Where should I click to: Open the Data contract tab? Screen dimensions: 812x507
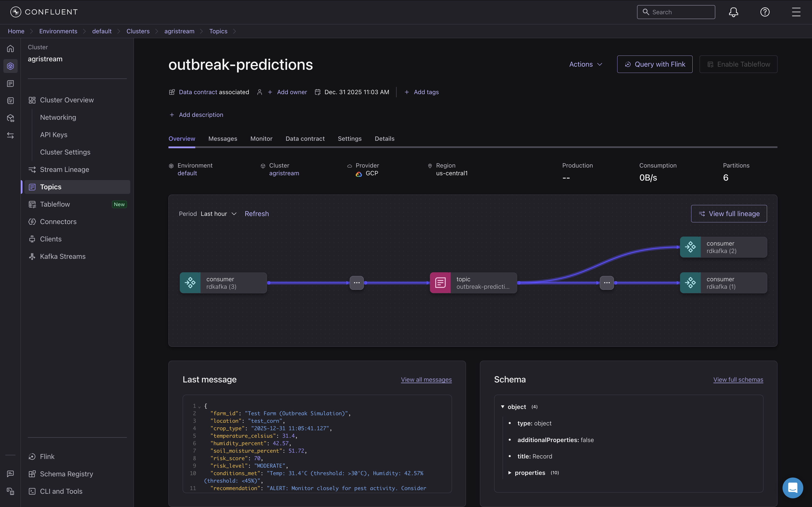coord(305,139)
